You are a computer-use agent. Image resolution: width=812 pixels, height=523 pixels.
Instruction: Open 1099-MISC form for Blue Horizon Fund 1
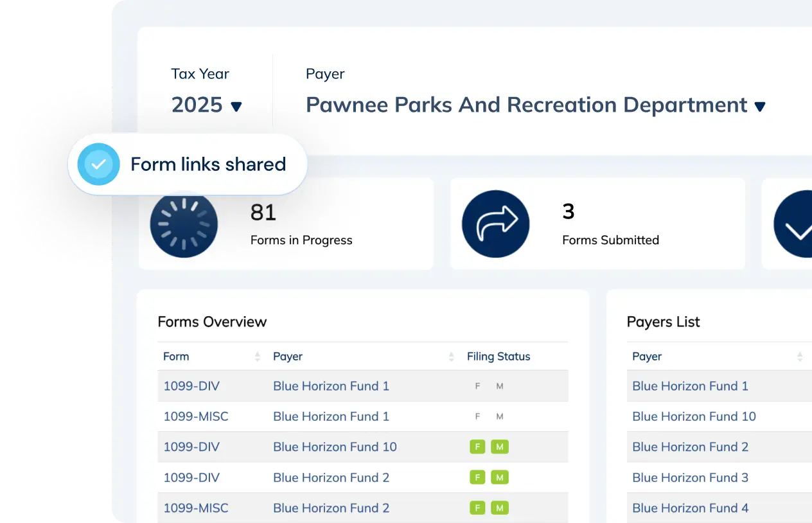[x=196, y=416]
